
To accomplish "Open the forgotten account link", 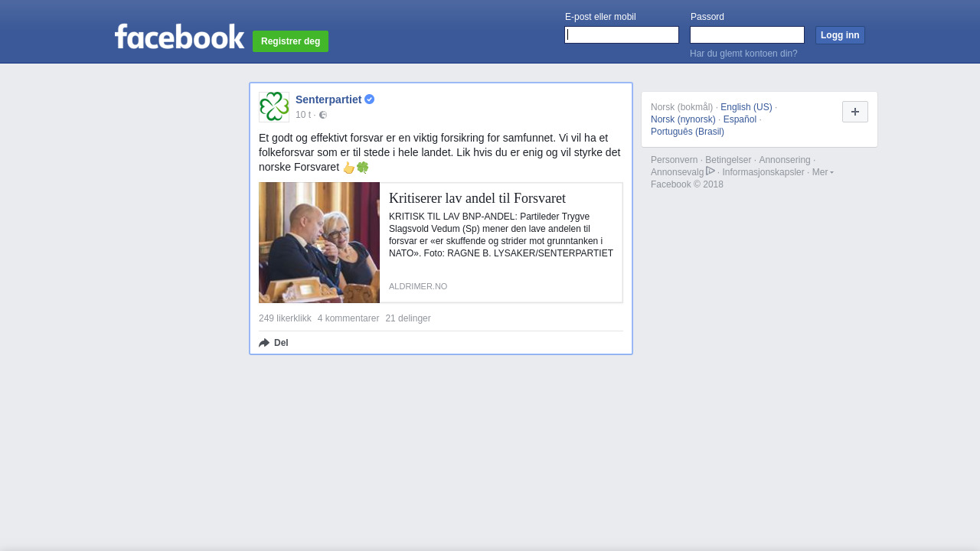I will [x=743, y=54].
